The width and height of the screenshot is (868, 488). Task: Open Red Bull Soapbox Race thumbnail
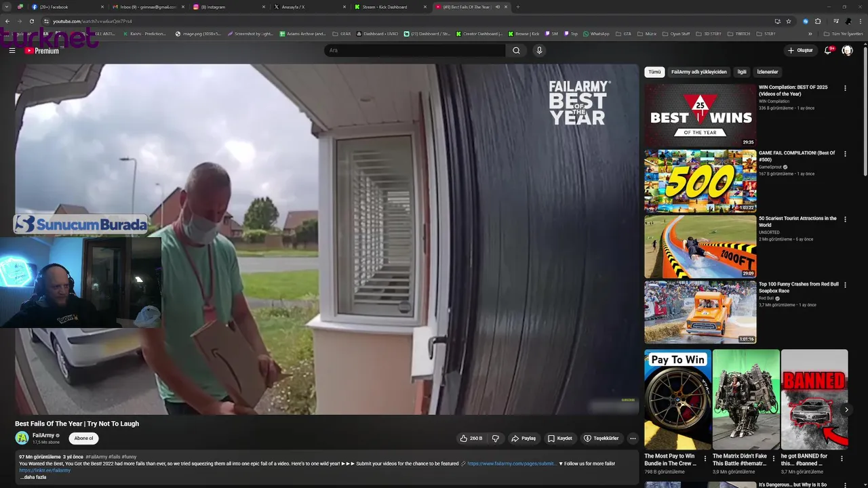700,312
